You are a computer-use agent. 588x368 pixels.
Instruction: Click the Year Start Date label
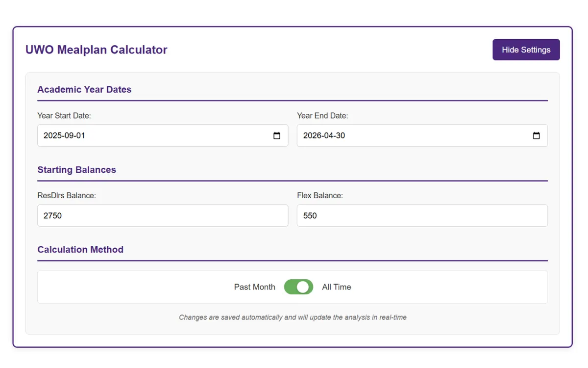64,116
